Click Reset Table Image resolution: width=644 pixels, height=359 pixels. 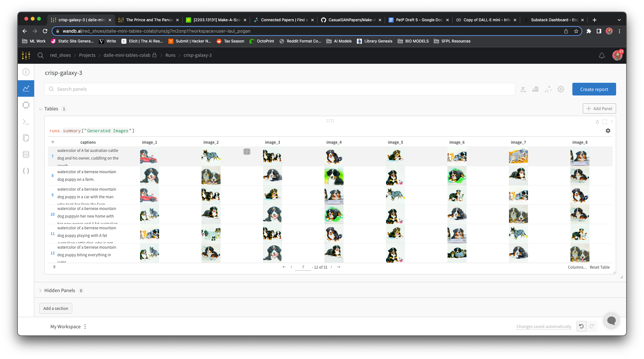coord(600,267)
